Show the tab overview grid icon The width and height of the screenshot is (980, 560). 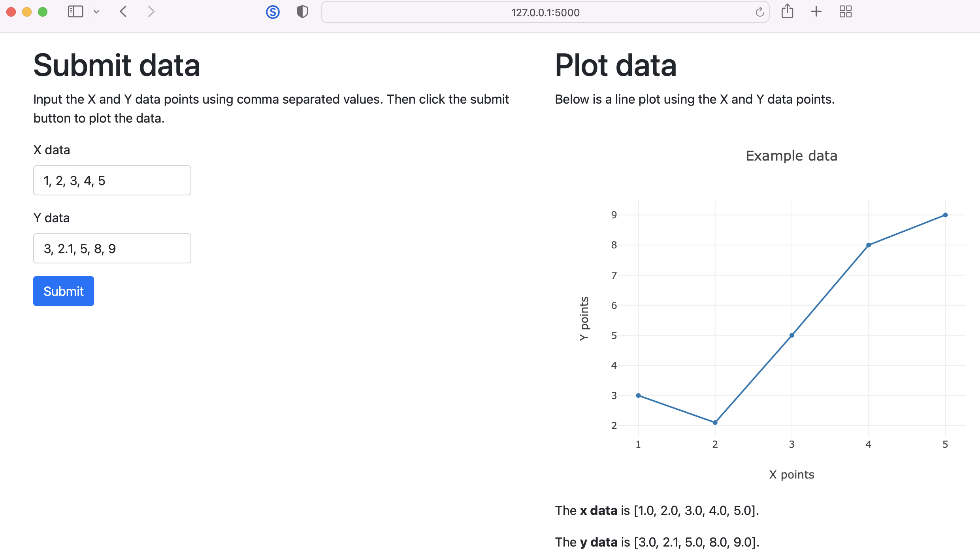tap(846, 11)
